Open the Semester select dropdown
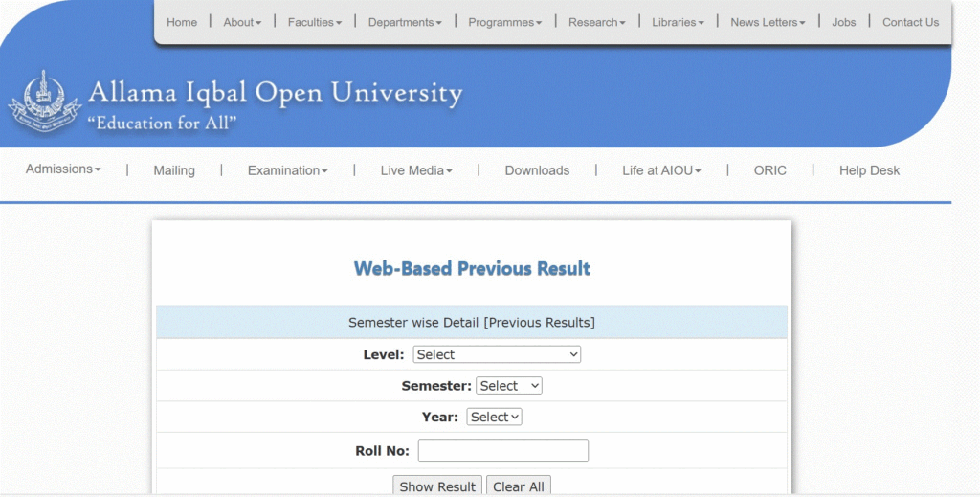Image resolution: width=980 pixels, height=497 pixels. 509,386
